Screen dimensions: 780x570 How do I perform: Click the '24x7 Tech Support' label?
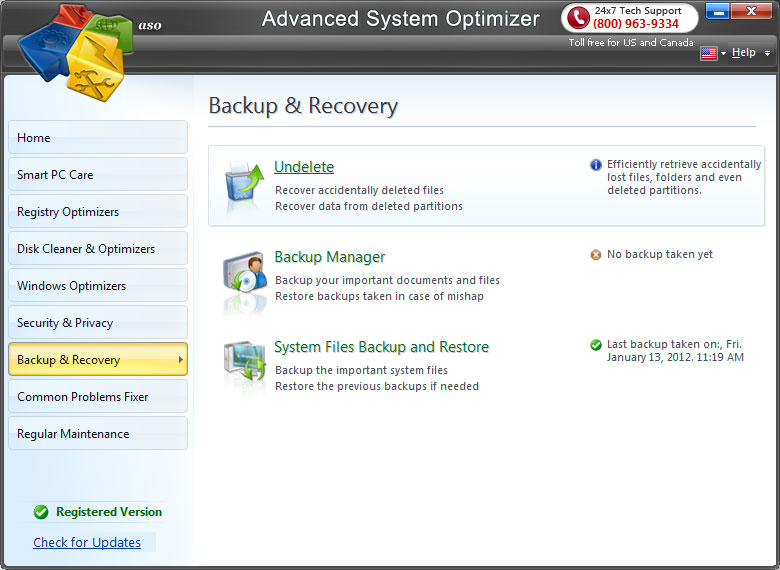pyautogui.click(x=638, y=10)
